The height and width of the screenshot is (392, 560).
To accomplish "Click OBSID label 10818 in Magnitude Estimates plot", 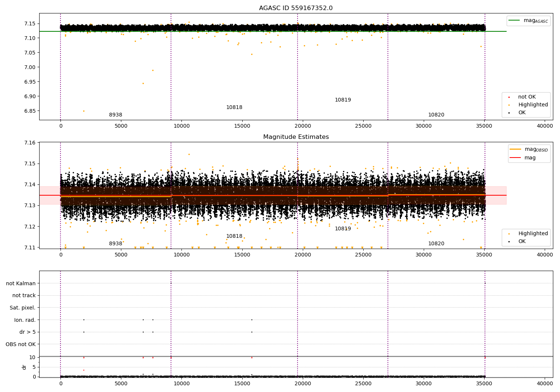I will coord(234,236).
